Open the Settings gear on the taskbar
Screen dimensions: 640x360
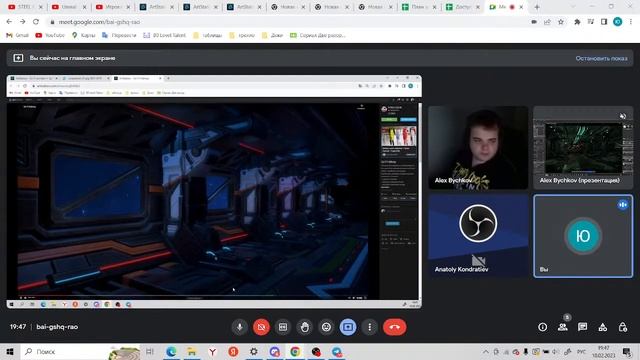[x=253, y=351]
